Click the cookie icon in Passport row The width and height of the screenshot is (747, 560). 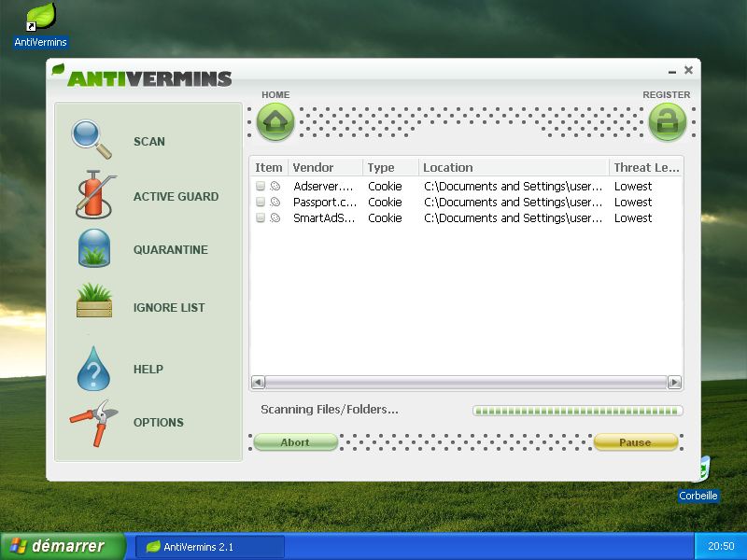coord(275,202)
